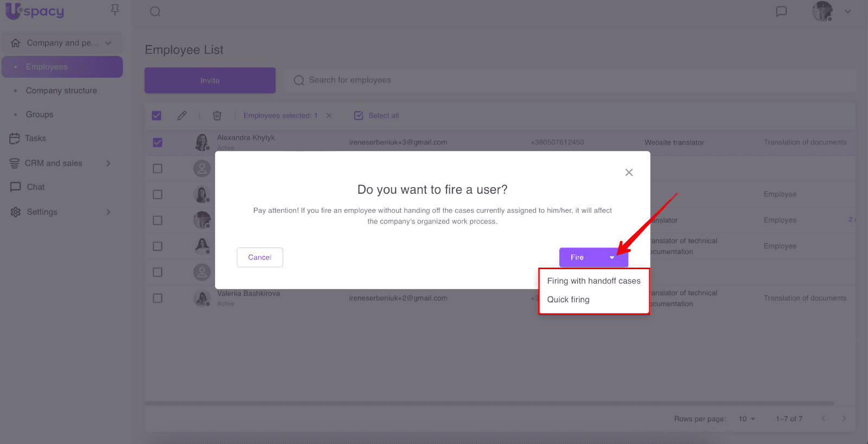The height and width of the screenshot is (444, 868).
Task: Choose Firing with handoff cases
Action: coord(593,281)
